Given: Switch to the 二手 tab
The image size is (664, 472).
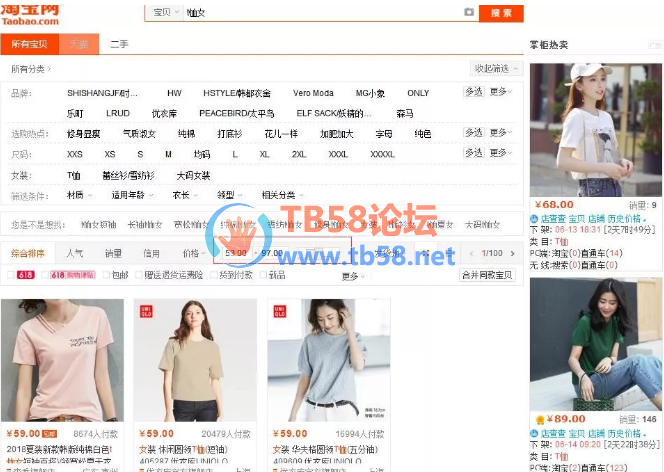Looking at the screenshot, I should (118, 44).
